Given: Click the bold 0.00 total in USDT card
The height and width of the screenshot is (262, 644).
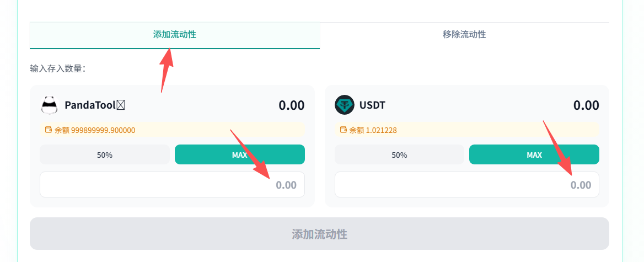Looking at the screenshot, I should point(586,105).
